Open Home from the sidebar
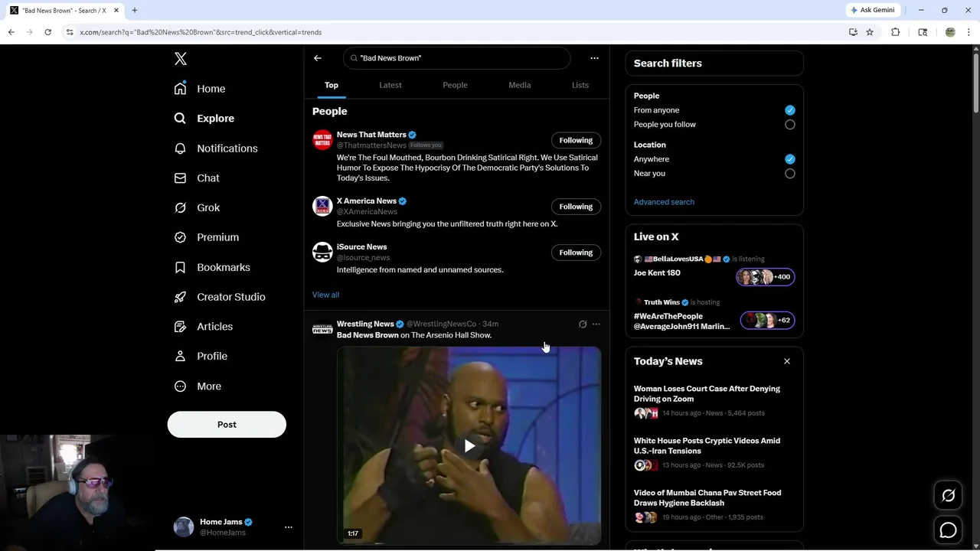Viewport: 980px width, 551px height. pyautogui.click(x=200, y=89)
